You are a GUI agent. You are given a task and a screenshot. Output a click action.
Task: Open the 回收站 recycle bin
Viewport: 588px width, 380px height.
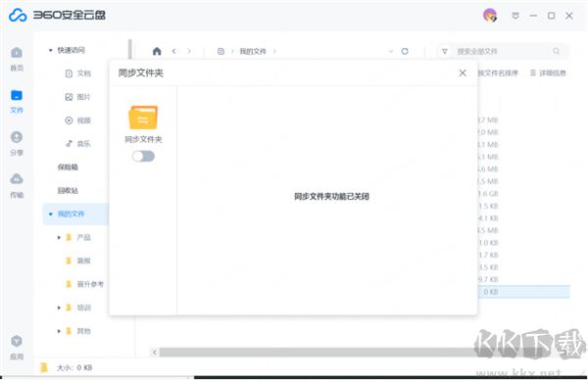point(68,191)
